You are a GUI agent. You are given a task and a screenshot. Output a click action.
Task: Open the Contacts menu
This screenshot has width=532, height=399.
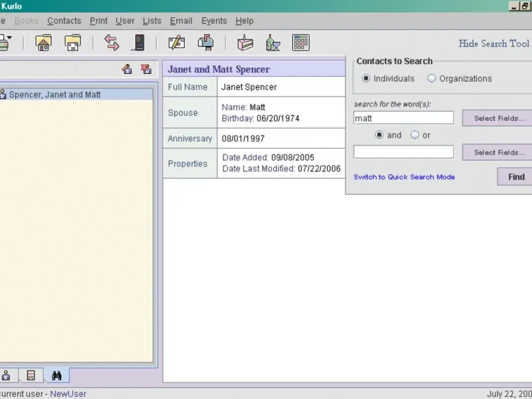click(x=64, y=21)
